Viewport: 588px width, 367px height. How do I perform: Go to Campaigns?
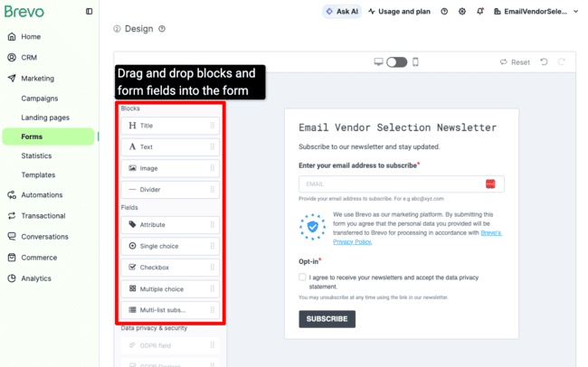click(40, 99)
